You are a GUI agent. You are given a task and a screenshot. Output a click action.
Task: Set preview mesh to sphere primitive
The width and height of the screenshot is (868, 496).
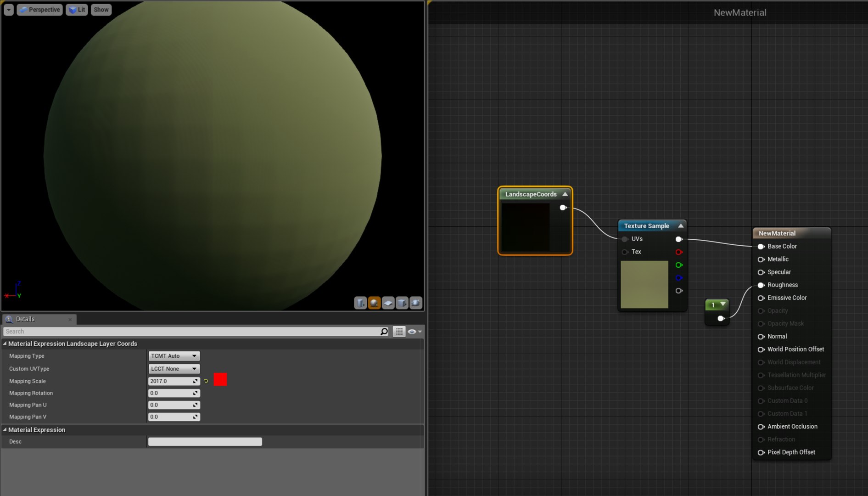coord(374,303)
